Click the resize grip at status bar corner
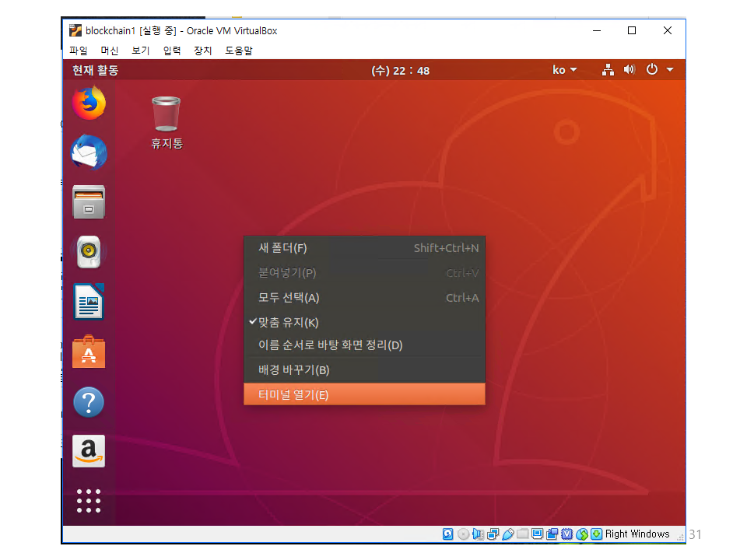 pos(680,537)
